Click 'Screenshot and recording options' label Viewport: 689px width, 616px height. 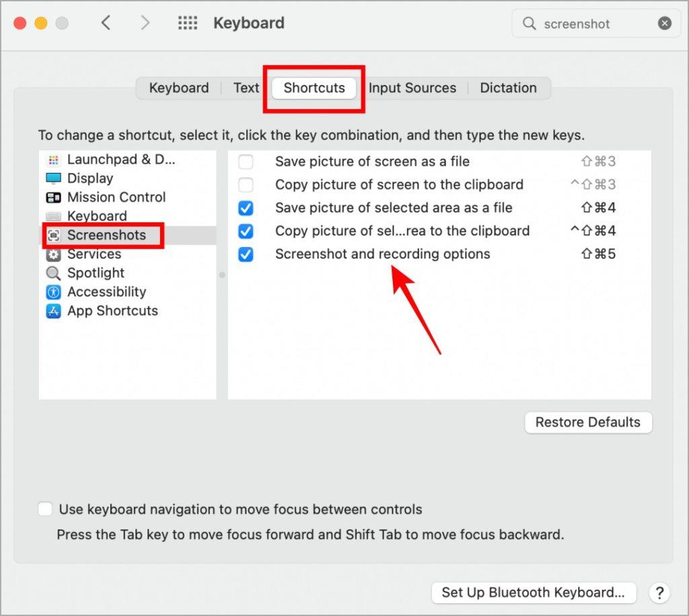(382, 254)
